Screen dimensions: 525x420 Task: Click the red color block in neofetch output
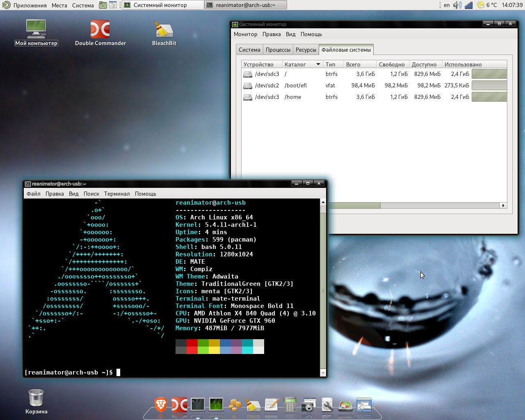192,342
